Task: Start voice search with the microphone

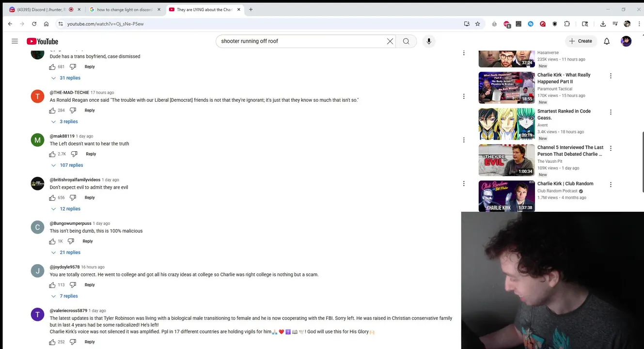Action: click(429, 41)
